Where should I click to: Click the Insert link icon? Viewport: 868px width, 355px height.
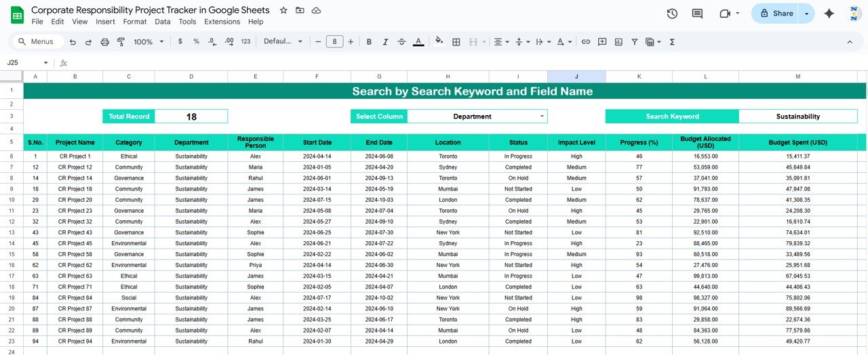click(x=585, y=42)
